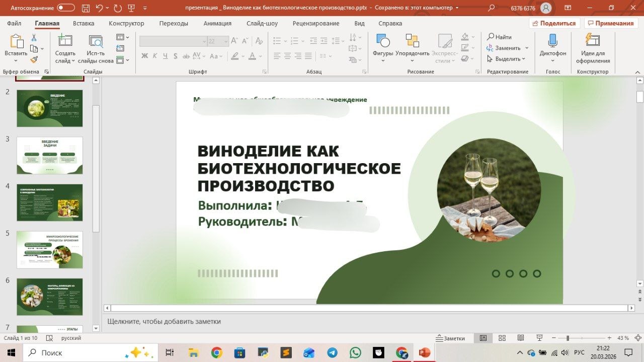Toggle bold Ж formatting
644x362 pixels.
tap(145, 56)
